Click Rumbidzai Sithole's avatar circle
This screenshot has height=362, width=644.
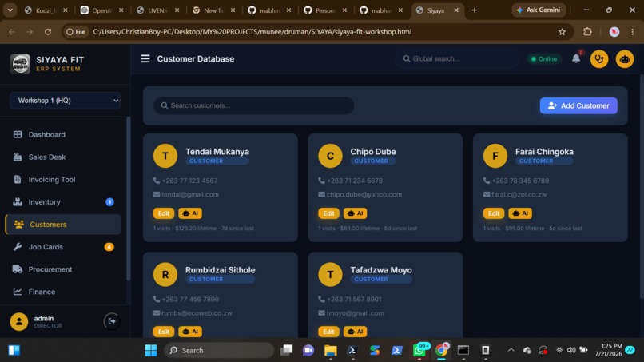(x=165, y=274)
